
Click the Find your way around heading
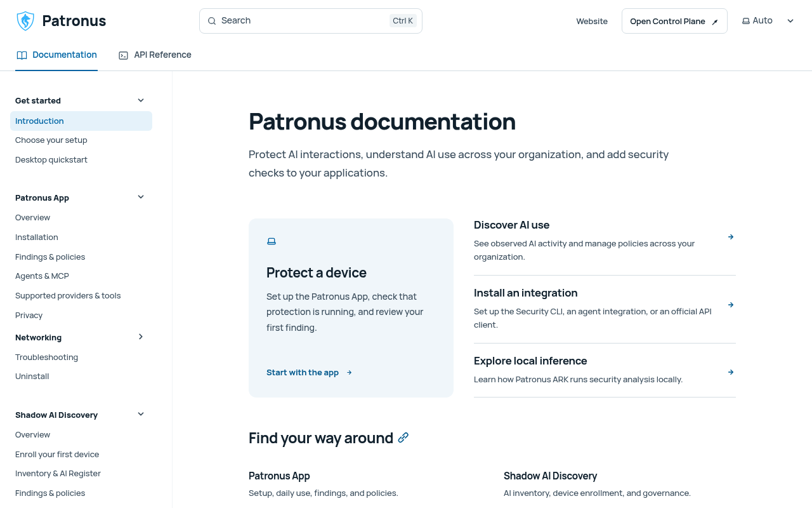pos(321,438)
